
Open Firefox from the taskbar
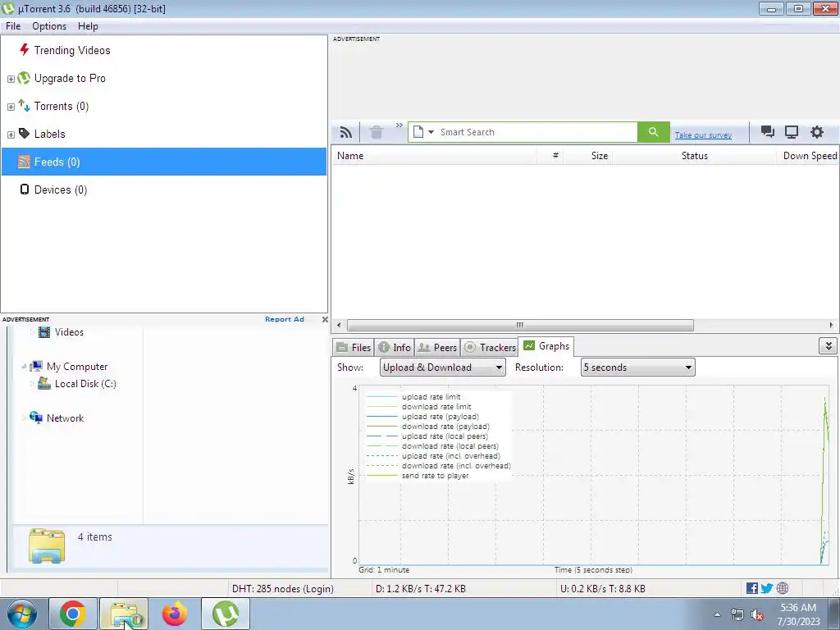tap(175, 614)
